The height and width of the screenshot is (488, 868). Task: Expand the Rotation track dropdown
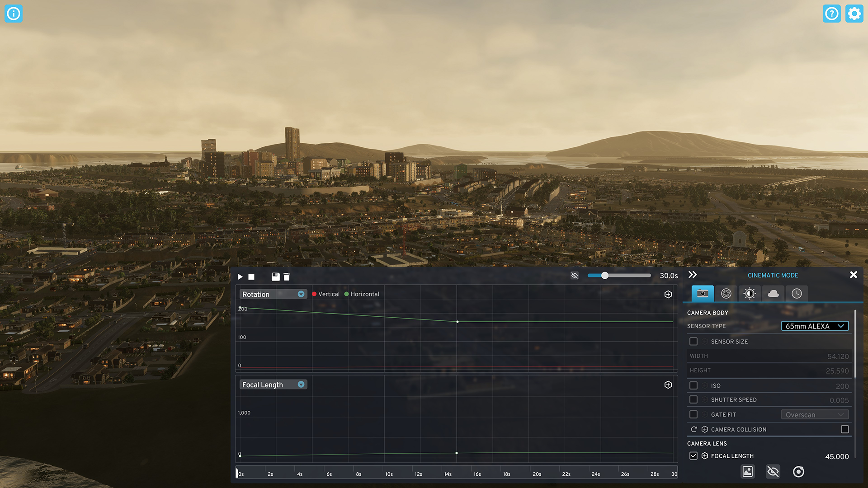[301, 294]
